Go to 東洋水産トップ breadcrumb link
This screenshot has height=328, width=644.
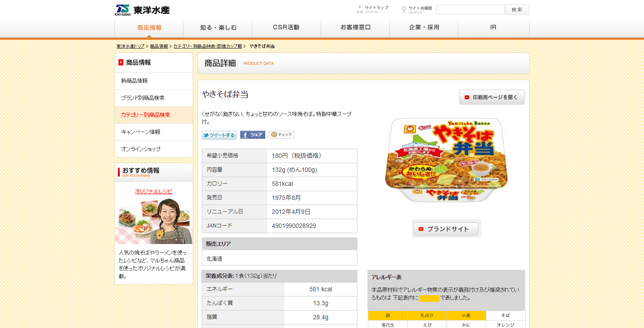130,46
